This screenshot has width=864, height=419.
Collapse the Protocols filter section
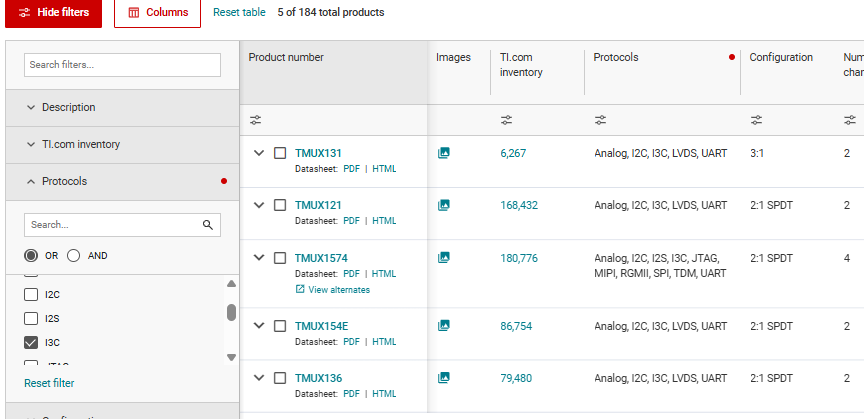[x=122, y=181]
